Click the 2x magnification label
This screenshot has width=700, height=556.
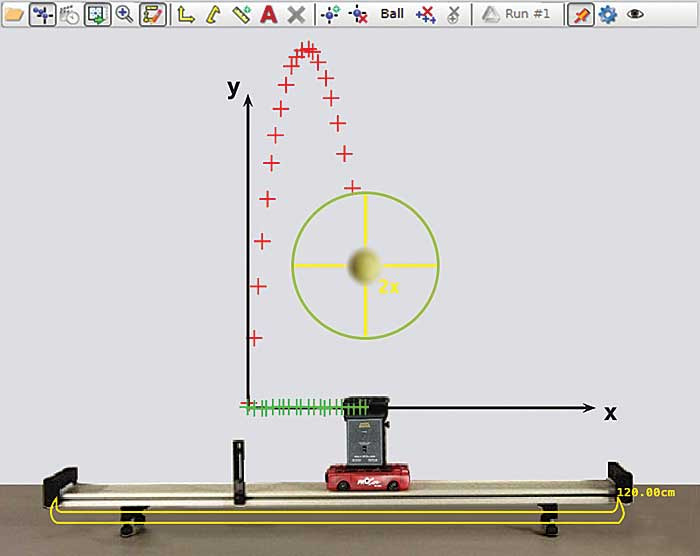point(388,287)
